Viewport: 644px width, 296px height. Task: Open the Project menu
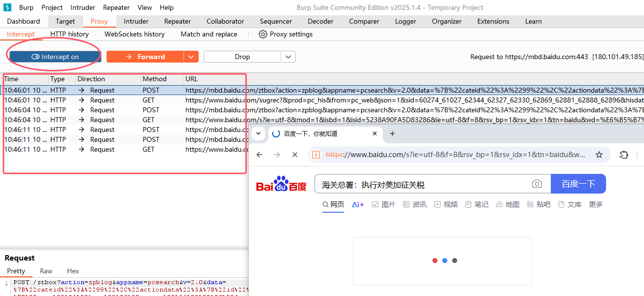tap(52, 7)
